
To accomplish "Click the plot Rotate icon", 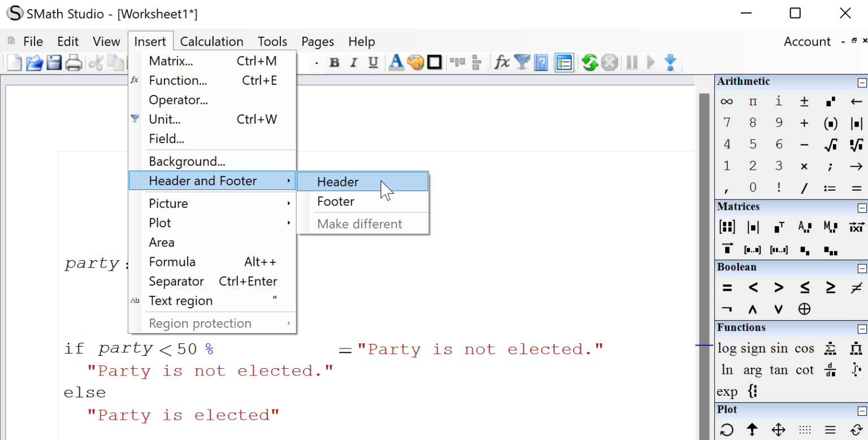I will point(727,430).
